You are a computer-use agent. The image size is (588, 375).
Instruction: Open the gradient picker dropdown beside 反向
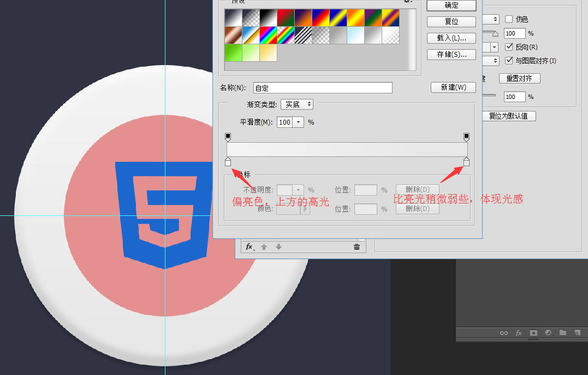coord(494,47)
